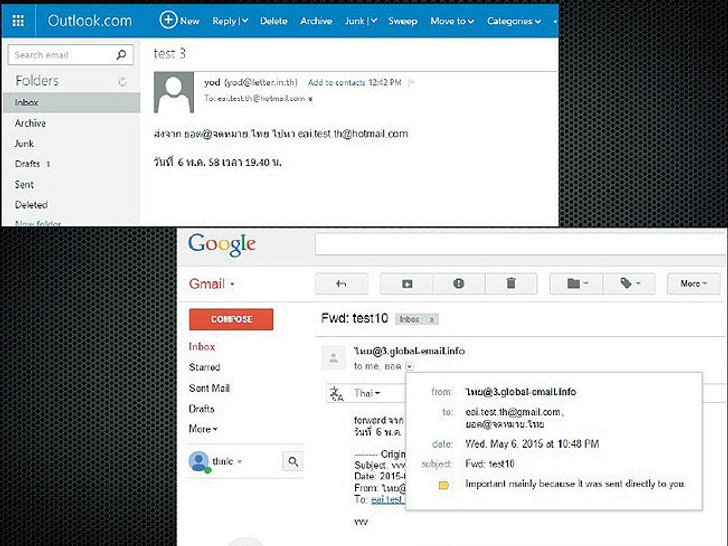Open the Outlook Sent folder
728x546 pixels.
tap(24, 184)
